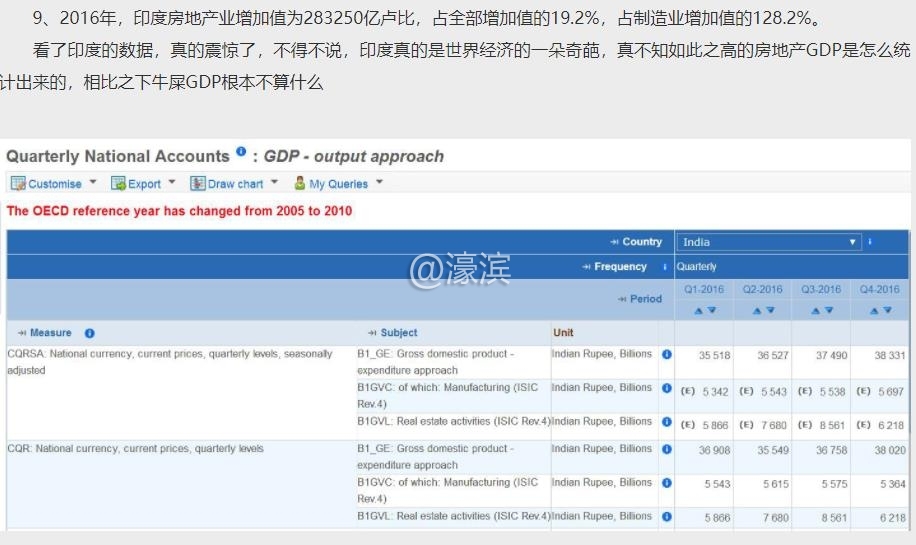Sort Q3-2016 column descending with down arrow
This screenshot has width=916, height=545.
[829, 311]
